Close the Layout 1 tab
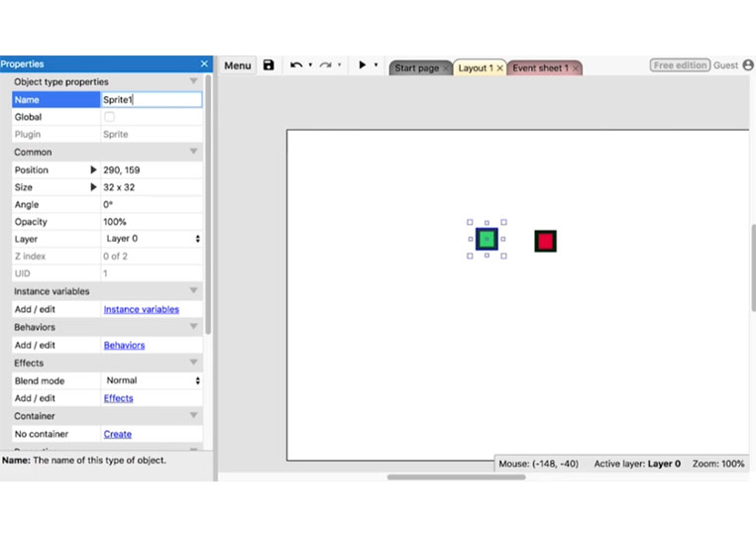 point(500,68)
